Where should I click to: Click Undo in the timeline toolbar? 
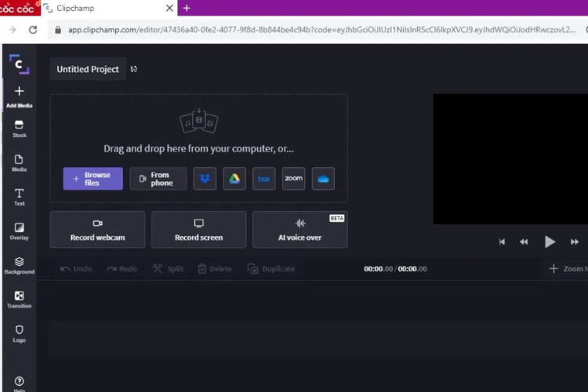pyautogui.click(x=76, y=269)
